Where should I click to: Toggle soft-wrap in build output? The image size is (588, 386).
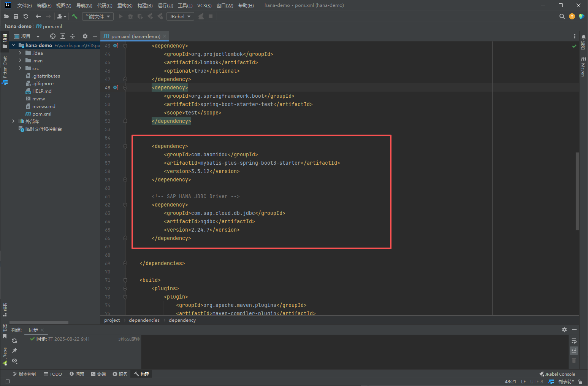coord(574,341)
